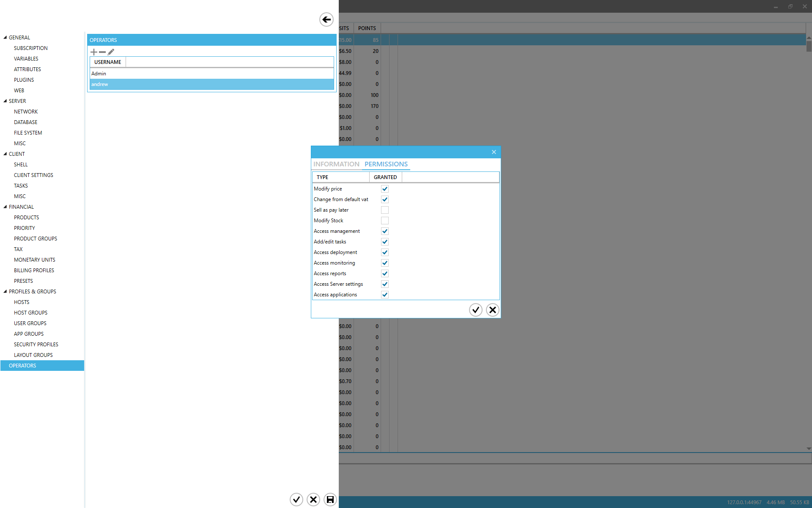Cancel permissions dialog with X button
Screen dimensions: 812x508
492,310
